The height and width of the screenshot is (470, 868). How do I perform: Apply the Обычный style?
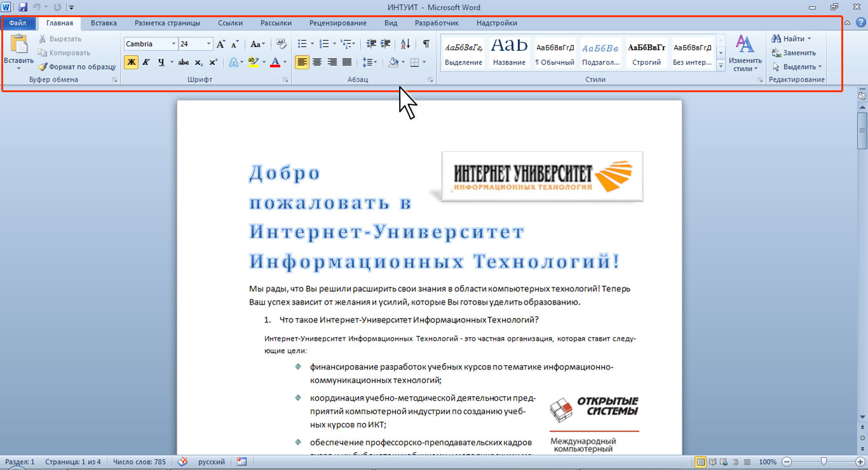(x=555, y=53)
